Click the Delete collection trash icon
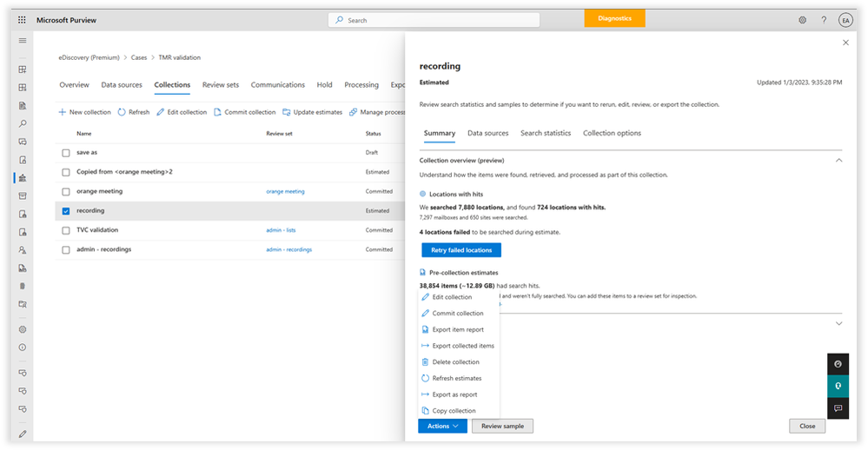This screenshot has width=868, height=450. tap(425, 362)
